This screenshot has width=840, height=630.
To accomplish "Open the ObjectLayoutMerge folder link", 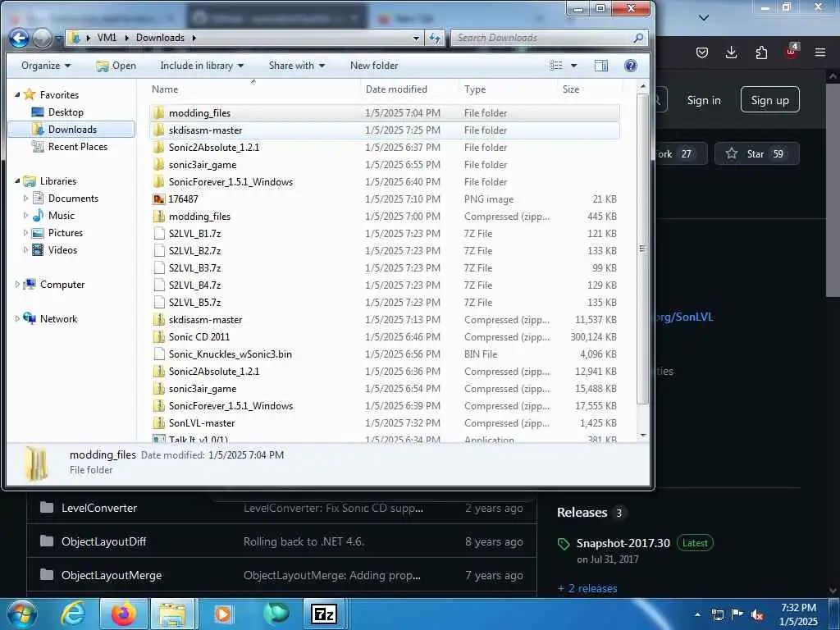I will click(x=112, y=575).
